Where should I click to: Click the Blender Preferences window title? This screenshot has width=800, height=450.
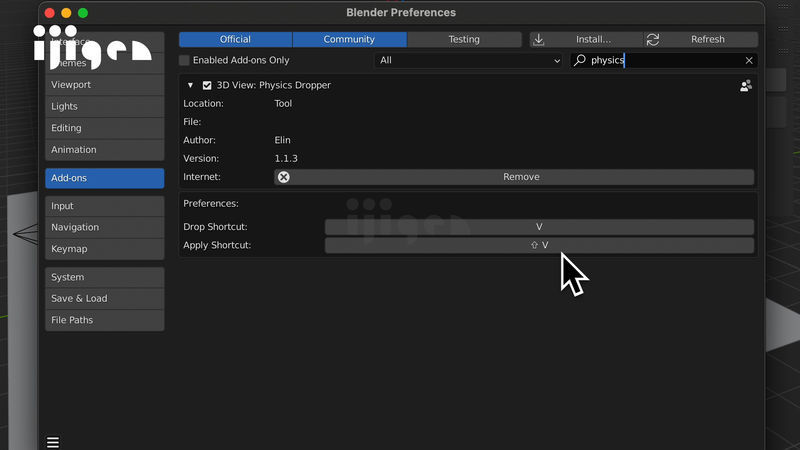tap(401, 13)
